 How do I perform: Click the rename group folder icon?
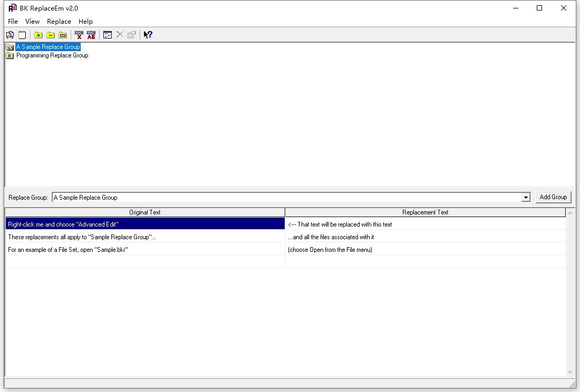point(63,35)
